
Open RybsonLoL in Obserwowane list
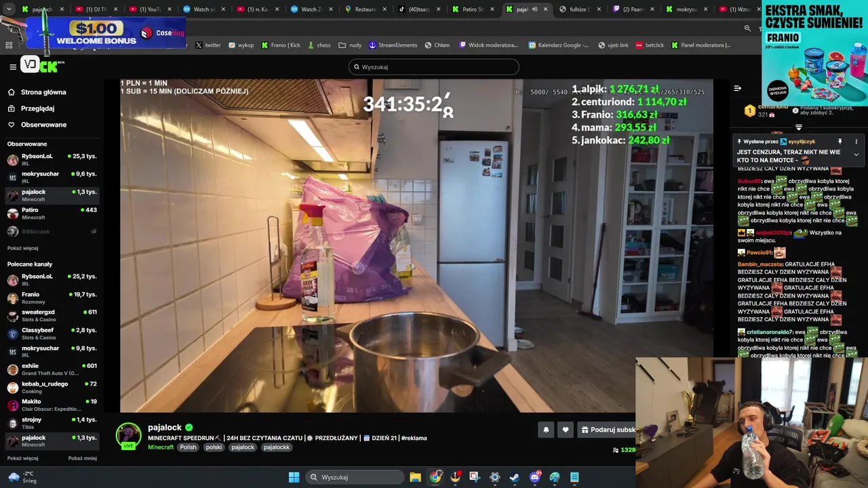click(x=52, y=160)
